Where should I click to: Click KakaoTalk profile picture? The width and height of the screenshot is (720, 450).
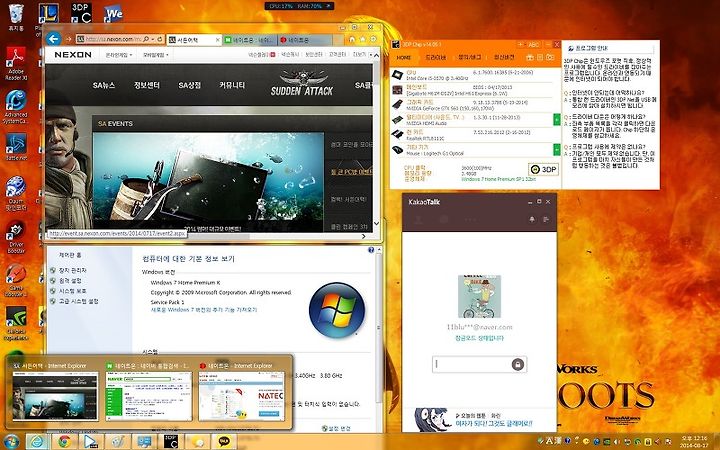click(479, 297)
